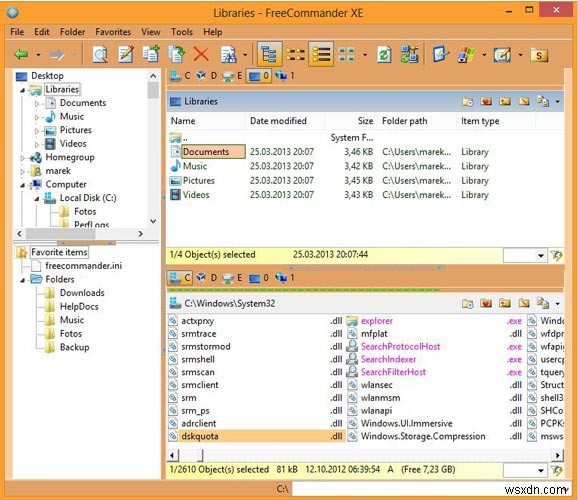Click the green Back navigation arrow
Viewport: 578px width, 500px height.
[x=21, y=55]
